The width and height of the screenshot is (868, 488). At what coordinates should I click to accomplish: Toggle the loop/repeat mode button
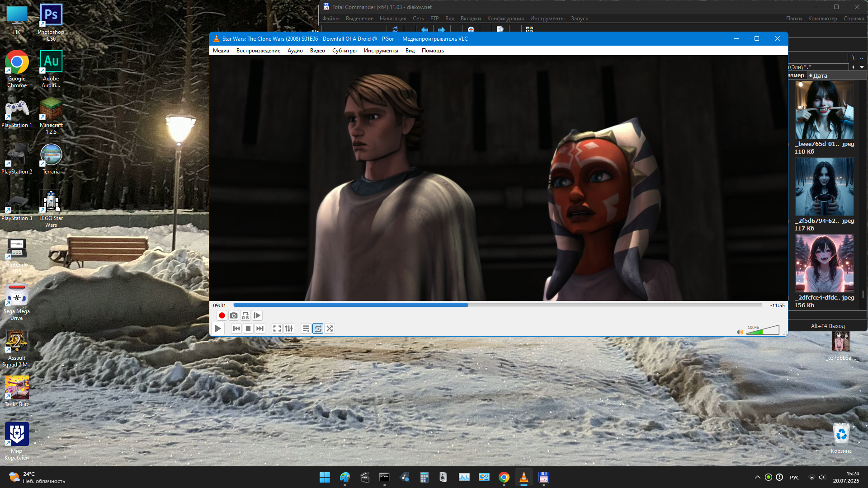pos(318,329)
